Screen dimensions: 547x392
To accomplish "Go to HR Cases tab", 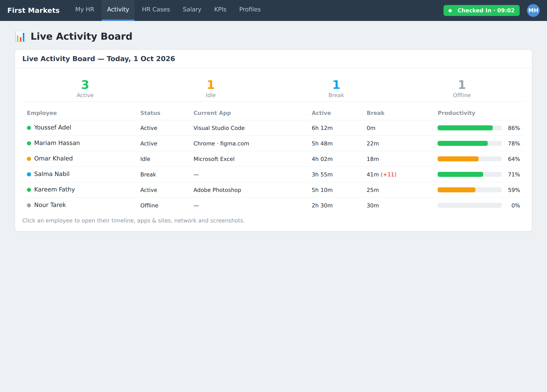I will tap(156, 10).
